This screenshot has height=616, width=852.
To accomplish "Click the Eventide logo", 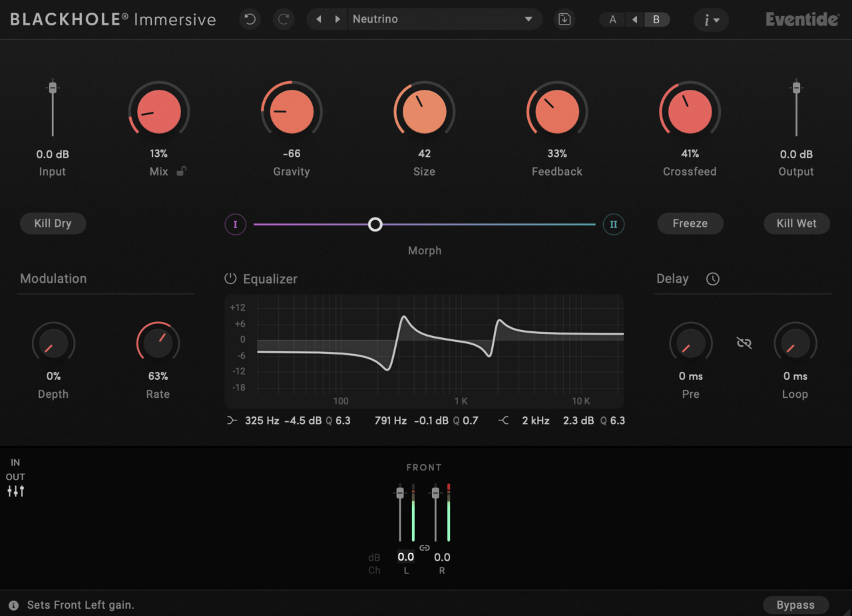I will coord(802,19).
